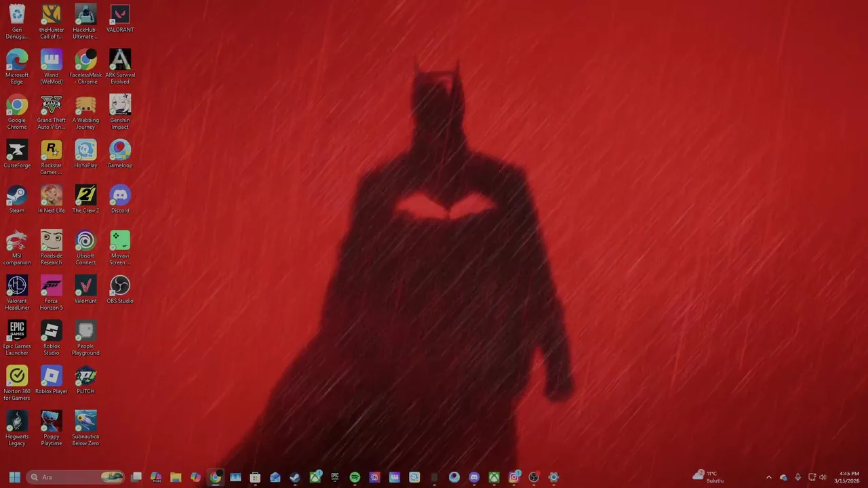Open HackHub Ultimate desktop shortcut
This screenshot has width=868, height=488.
click(85, 22)
